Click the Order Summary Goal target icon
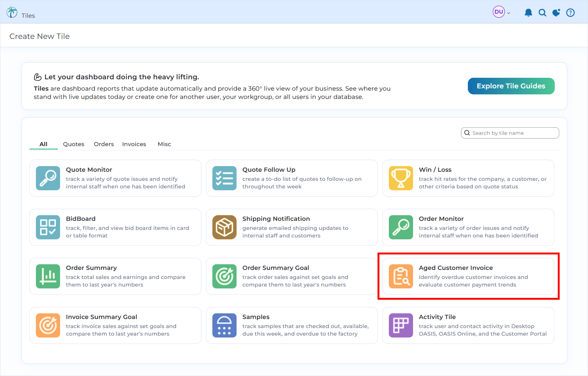 pos(224,276)
